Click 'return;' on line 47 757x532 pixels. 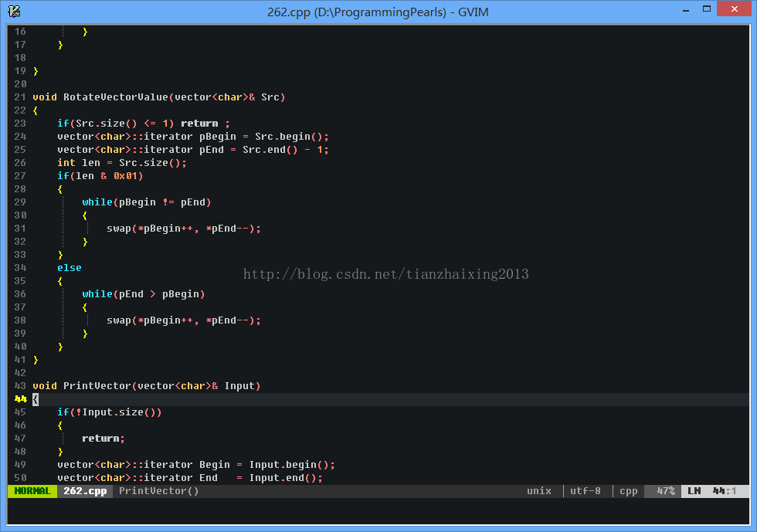point(104,439)
